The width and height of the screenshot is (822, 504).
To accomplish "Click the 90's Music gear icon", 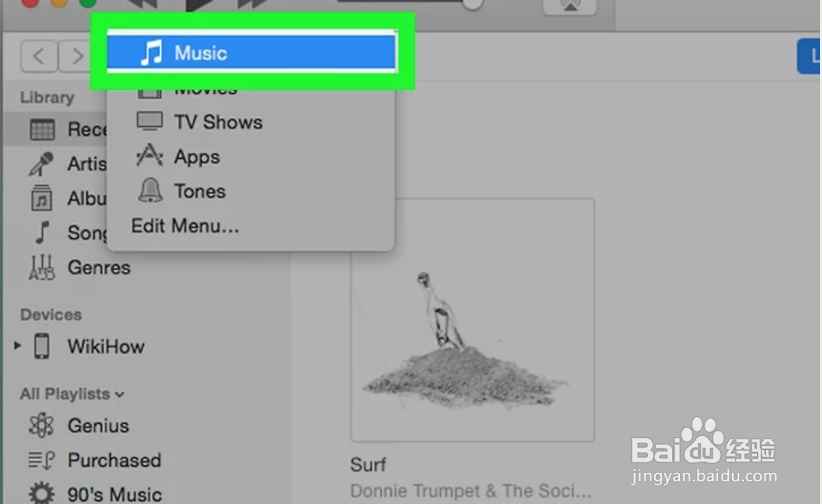I will click(41, 494).
